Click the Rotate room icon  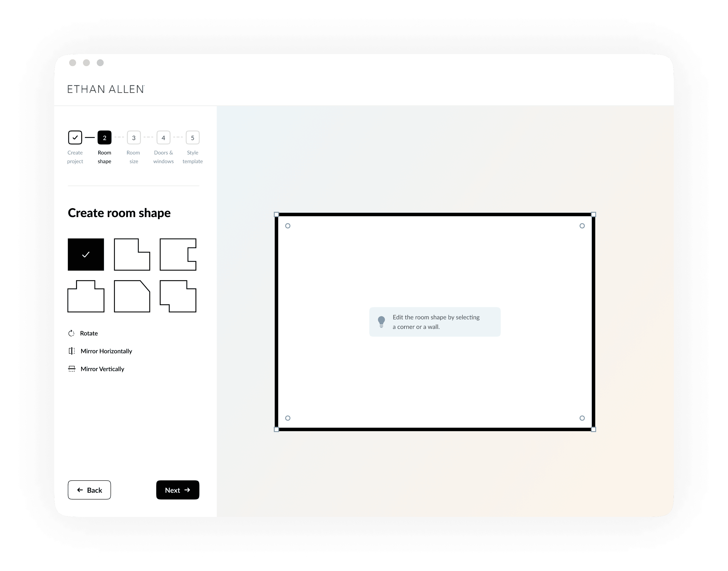coord(70,332)
